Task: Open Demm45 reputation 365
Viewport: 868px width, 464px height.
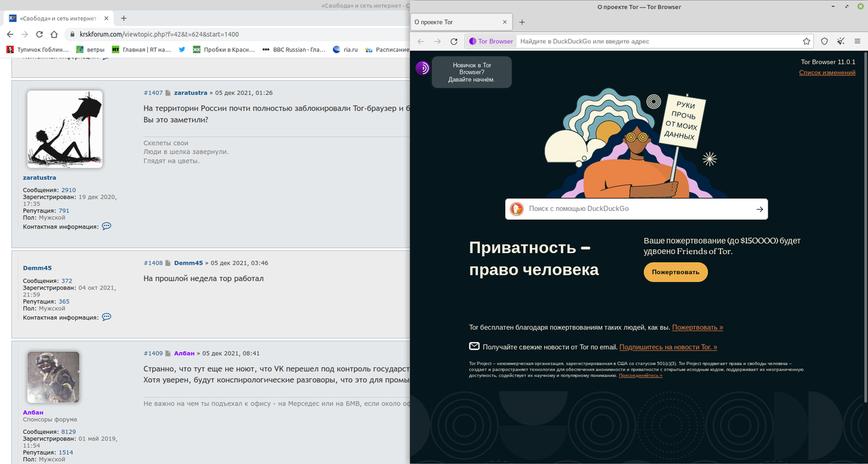Action: coord(64,302)
